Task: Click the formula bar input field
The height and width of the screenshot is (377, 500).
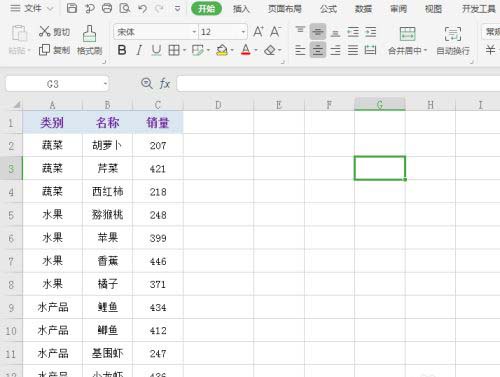Action: pyautogui.click(x=338, y=83)
